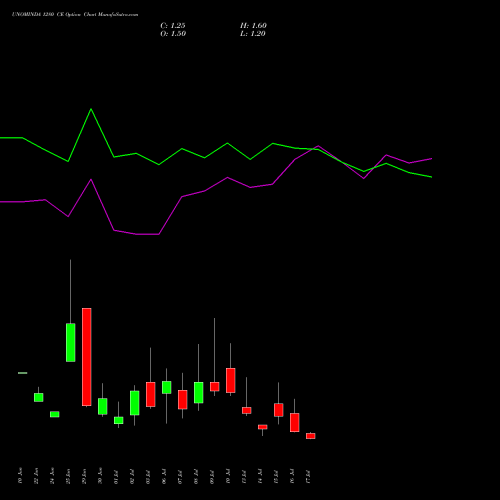This screenshot has width=500, height=500.
Task: Click the right end of the green indicator line
Action: (x=431, y=177)
